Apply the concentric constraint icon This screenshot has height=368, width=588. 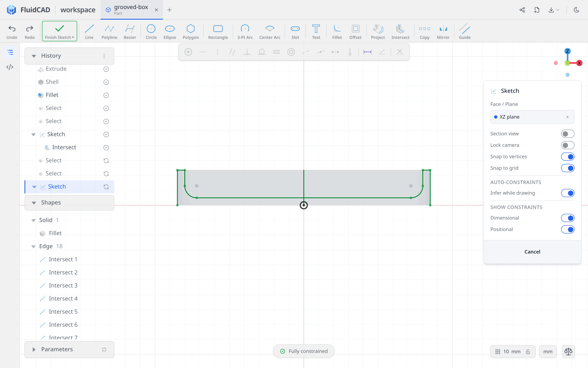click(x=291, y=52)
